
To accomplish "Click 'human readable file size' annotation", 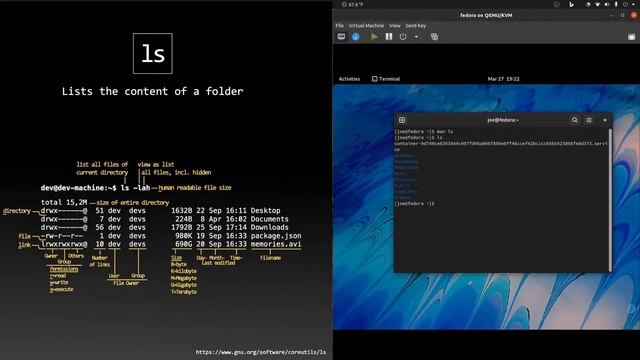I will click(195, 188).
